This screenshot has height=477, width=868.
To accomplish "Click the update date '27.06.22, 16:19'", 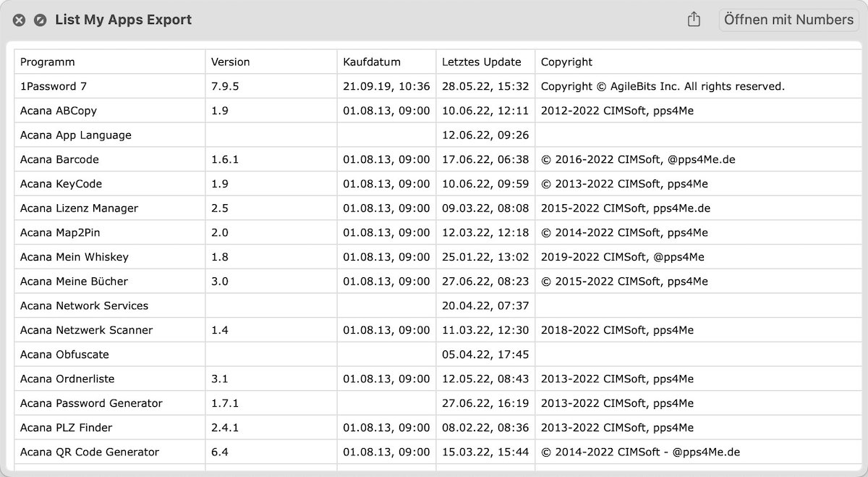I will 485,403.
